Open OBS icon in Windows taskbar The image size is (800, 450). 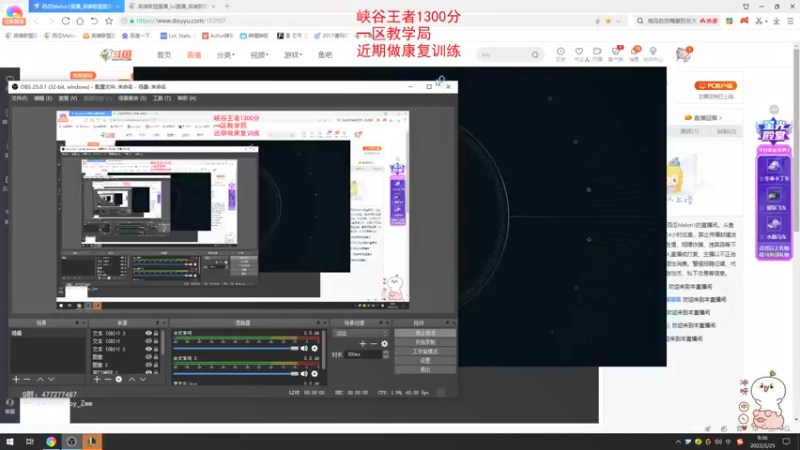pyautogui.click(x=71, y=442)
